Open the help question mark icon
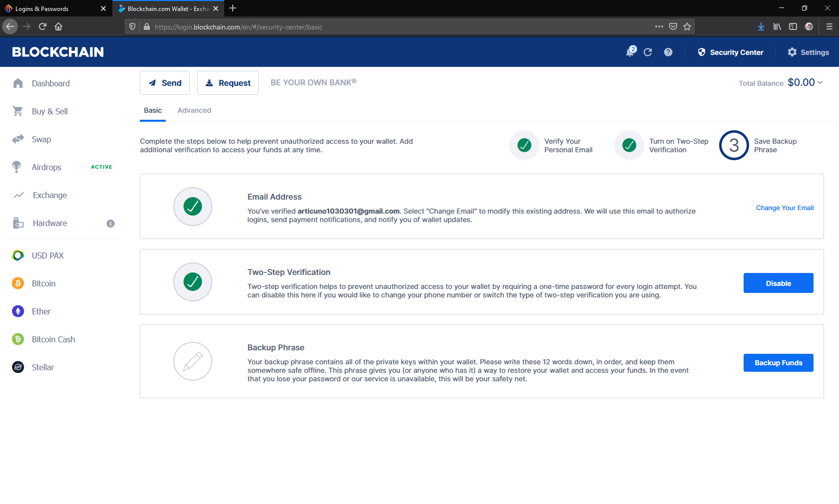 (668, 52)
